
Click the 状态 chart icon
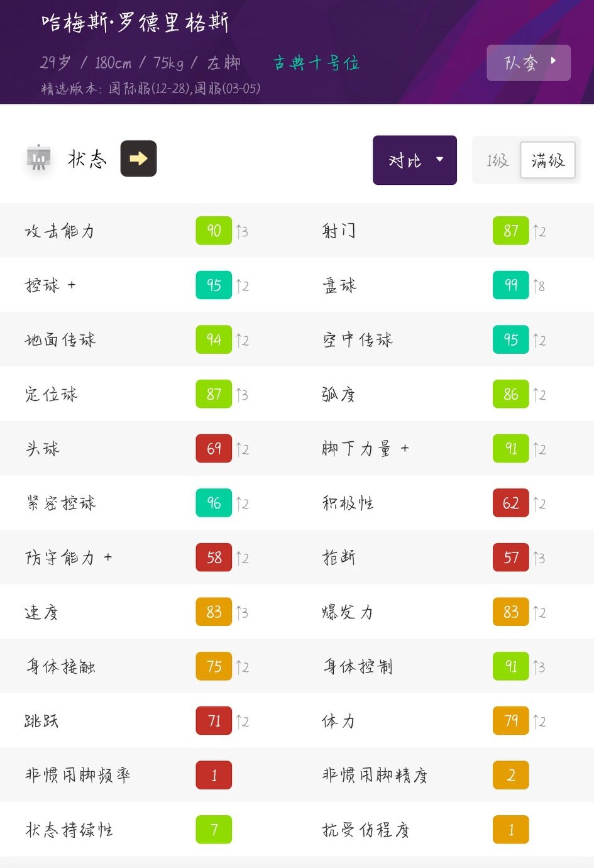(39, 158)
